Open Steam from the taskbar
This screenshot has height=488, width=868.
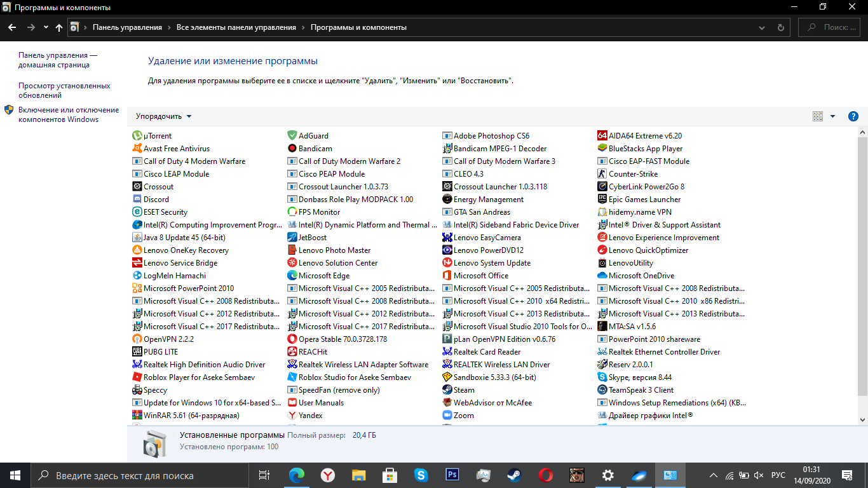point(513,475)
